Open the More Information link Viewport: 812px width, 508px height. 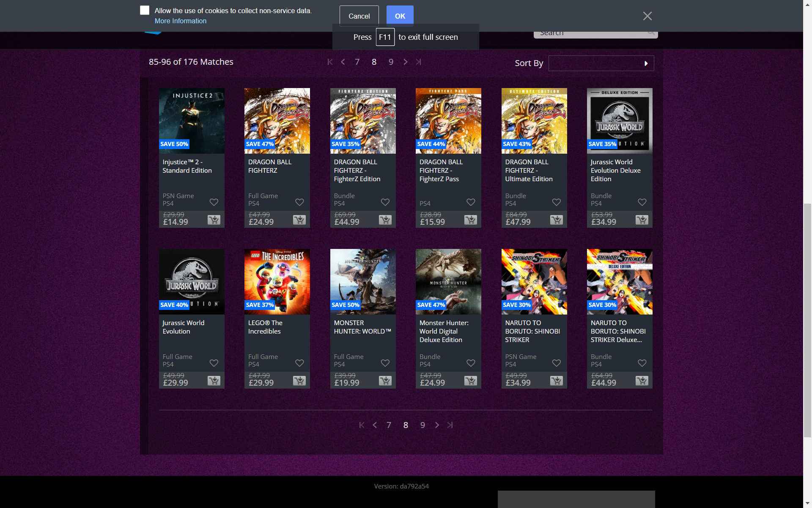click(180, 21)
